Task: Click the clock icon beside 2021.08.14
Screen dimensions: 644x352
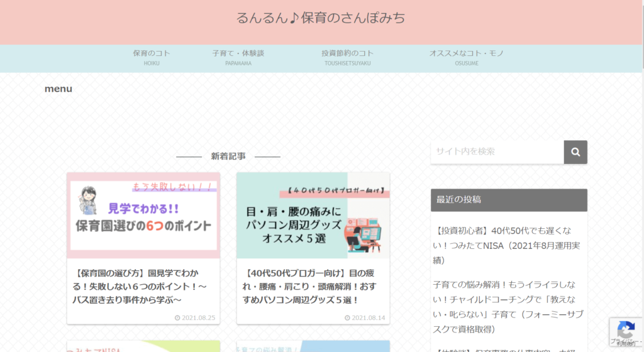Action: (347, 318)
